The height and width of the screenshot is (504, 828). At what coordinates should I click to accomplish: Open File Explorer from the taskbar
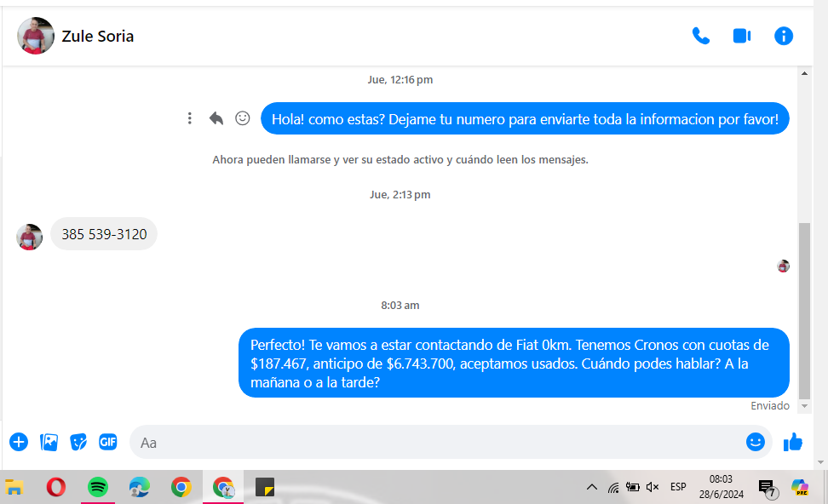14,487
